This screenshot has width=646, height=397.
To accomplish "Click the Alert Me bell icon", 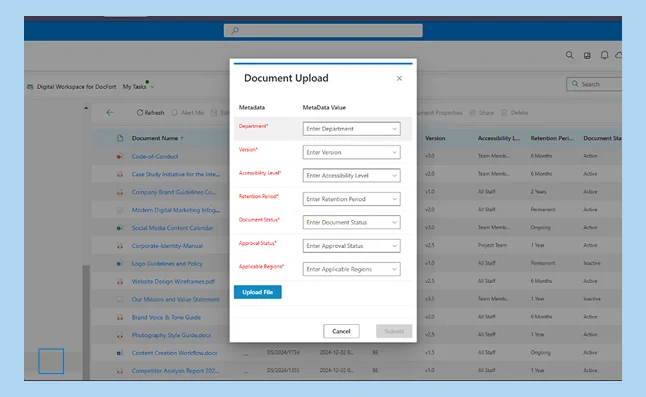I will click(175, 112).
